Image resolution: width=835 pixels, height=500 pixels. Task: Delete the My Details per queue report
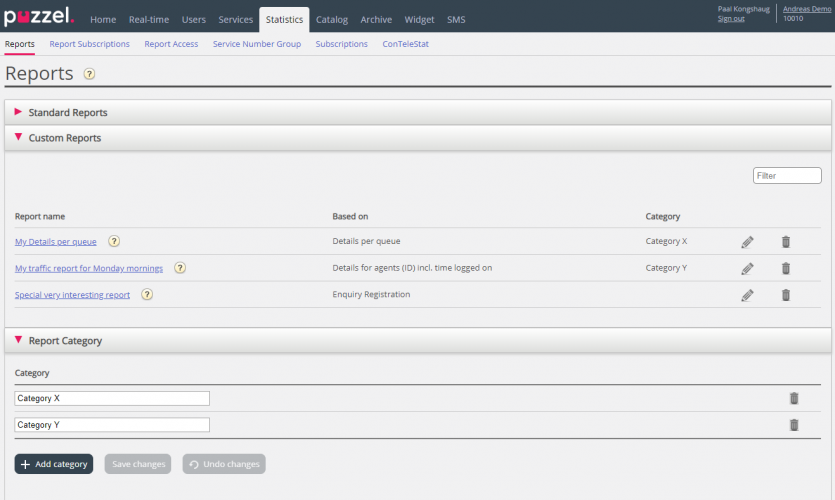(x=786, y=242)
